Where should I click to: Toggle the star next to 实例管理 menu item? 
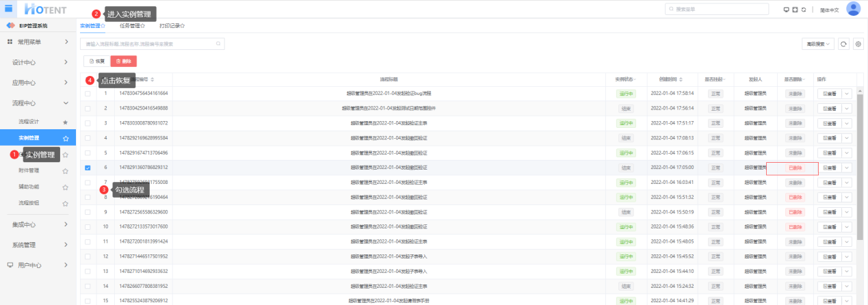tap(66, 138)
